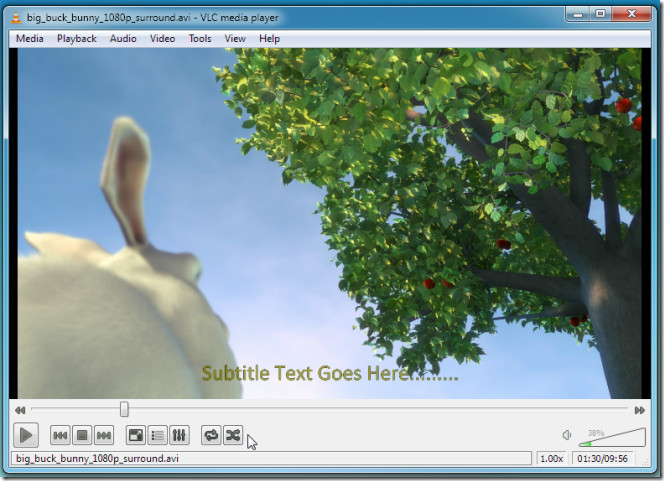Viewport: 664px width, 481px height.
Task: Speed up using fast-forward arrows
Action: 639,410
